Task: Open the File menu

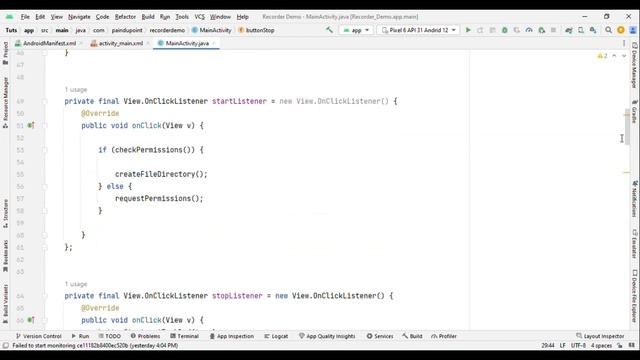Action: 25,17
